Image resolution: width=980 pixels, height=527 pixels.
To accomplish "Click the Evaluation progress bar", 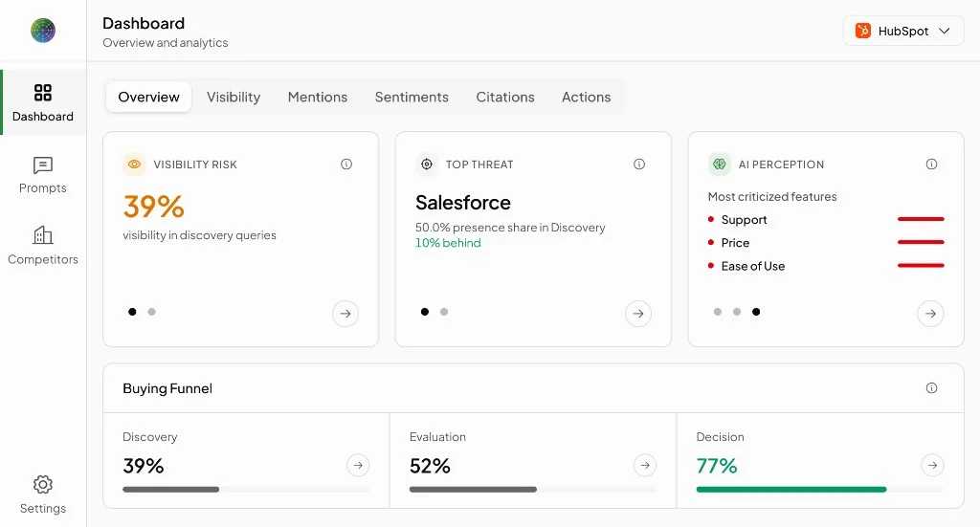I will 532,490.
